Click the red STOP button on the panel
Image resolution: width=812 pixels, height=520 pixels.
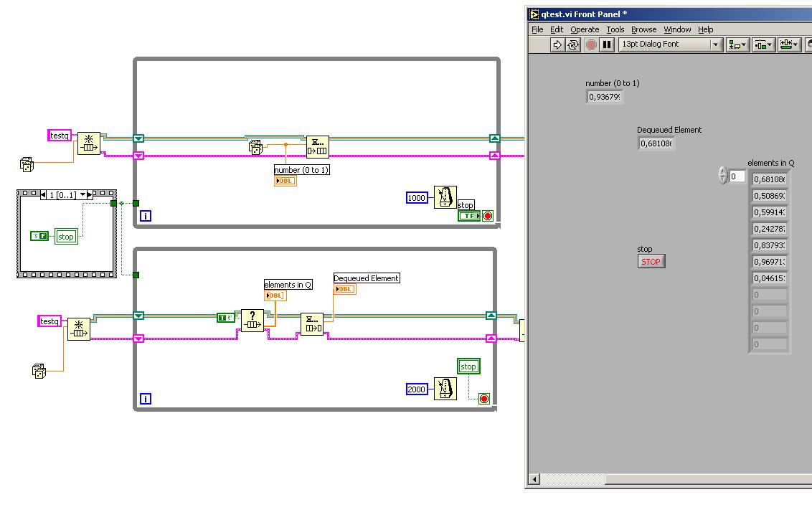(x=651, y=262)
